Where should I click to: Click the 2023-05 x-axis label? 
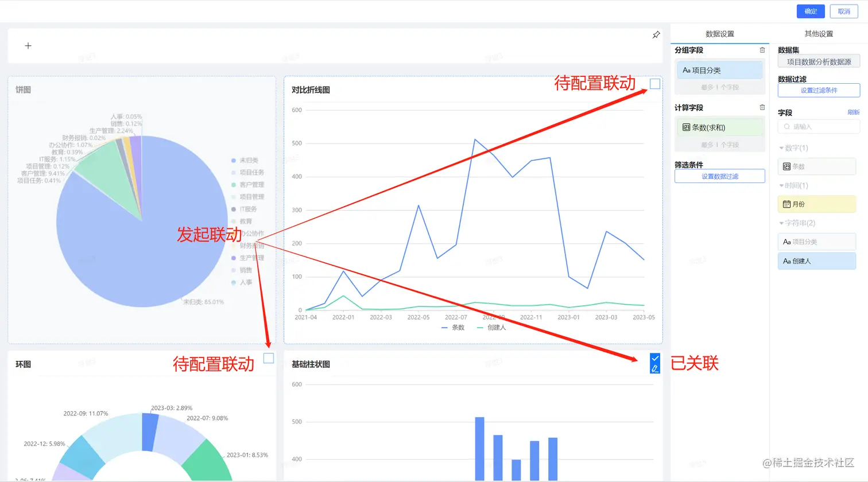coord(644,317)
